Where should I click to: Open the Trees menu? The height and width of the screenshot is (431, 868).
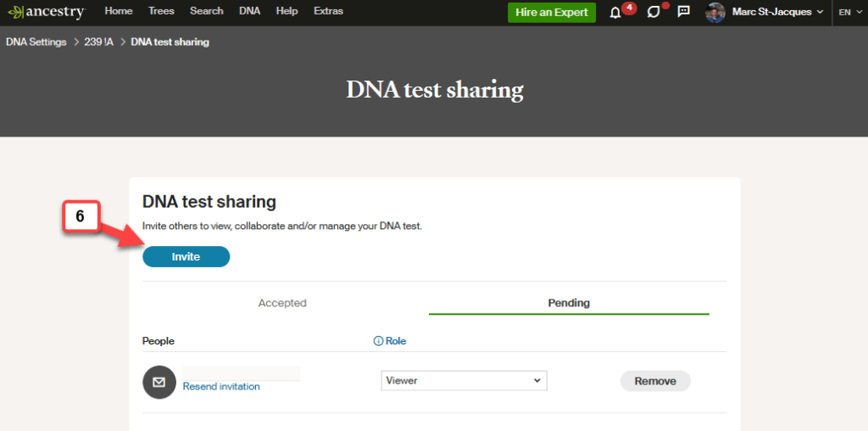pos(161,11)
